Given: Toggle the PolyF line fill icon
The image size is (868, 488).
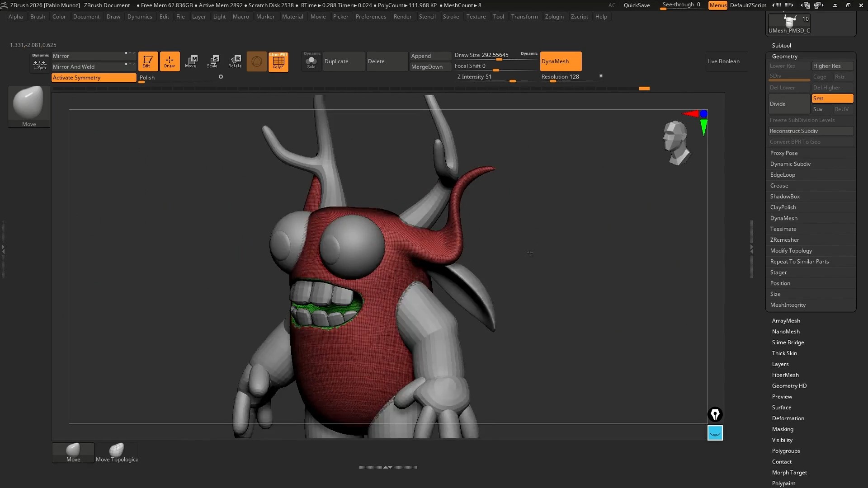Looking at the screenshot, I should click(x=278, y=61).
